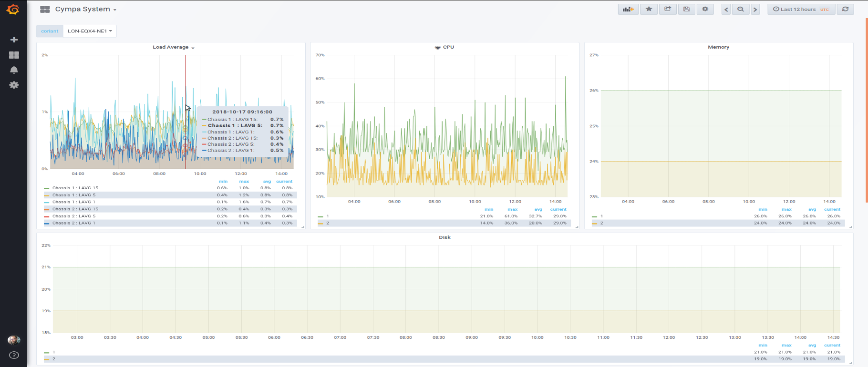Open the Last 12 hours time picker
The image size is (868, 367).
pos(801,9)
